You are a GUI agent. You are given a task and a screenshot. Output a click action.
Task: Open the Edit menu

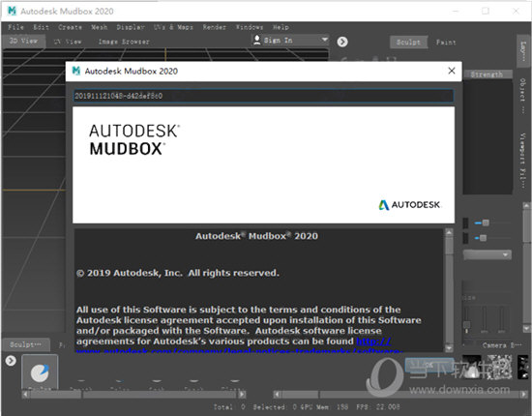click(x=41, y=27)
